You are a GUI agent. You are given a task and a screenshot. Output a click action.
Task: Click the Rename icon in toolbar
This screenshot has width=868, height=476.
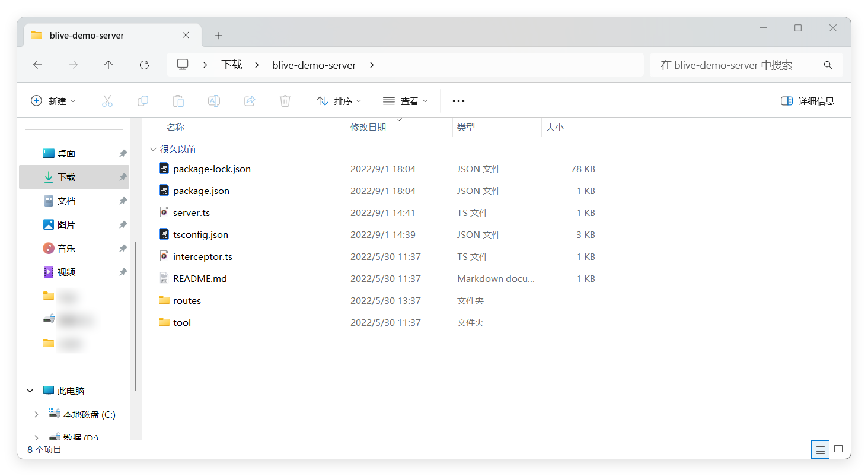click(x=214, y=101)
